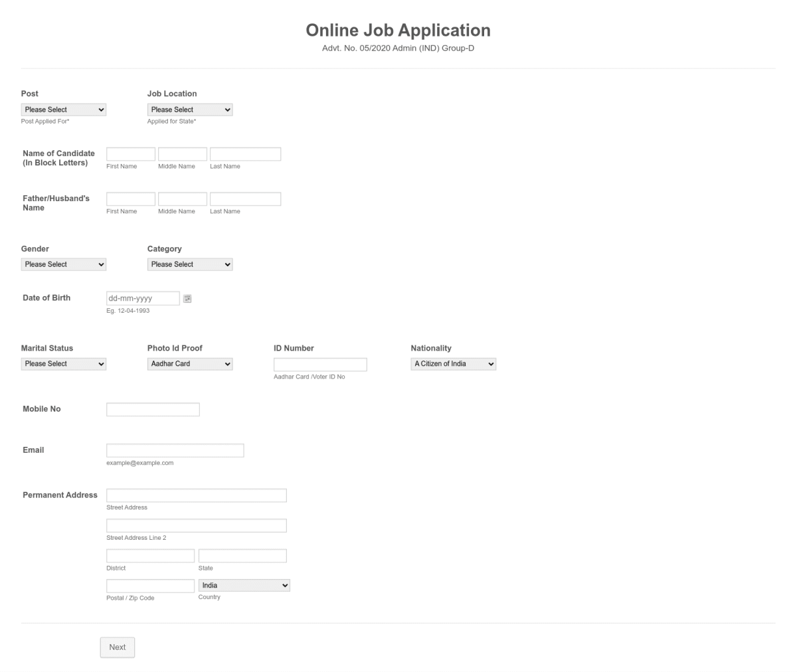The image size is (797, 672).
Task: Open the Category dropdown
Action: click(190, 264)
